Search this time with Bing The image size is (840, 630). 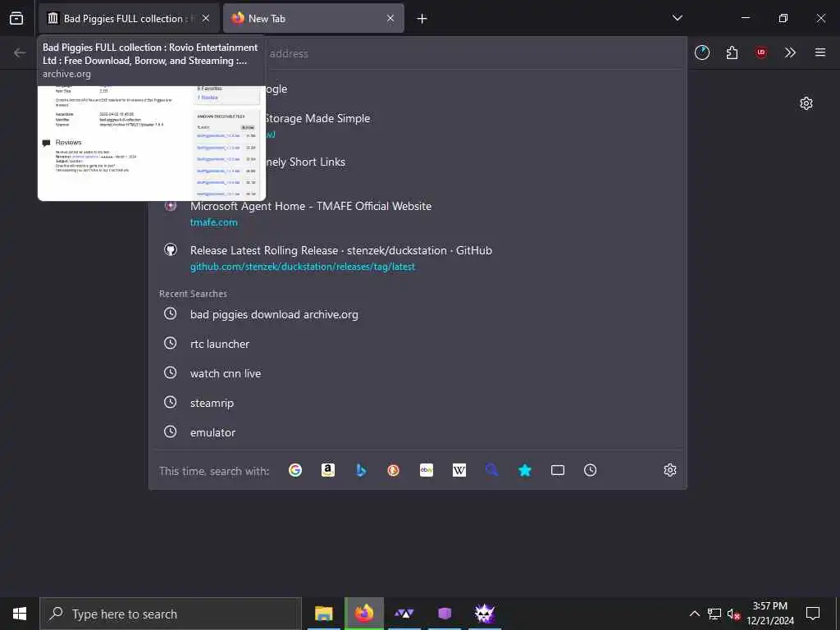[361, 470]
